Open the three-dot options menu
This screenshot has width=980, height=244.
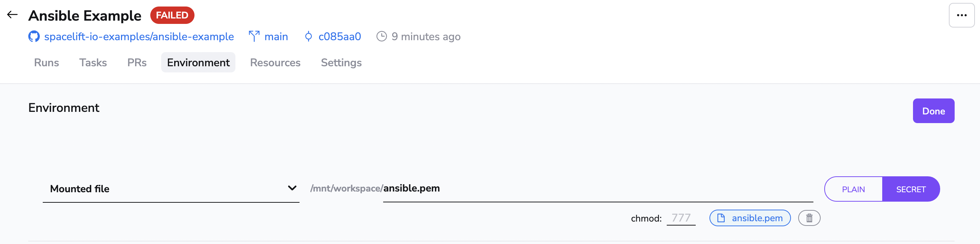point(962,15)
